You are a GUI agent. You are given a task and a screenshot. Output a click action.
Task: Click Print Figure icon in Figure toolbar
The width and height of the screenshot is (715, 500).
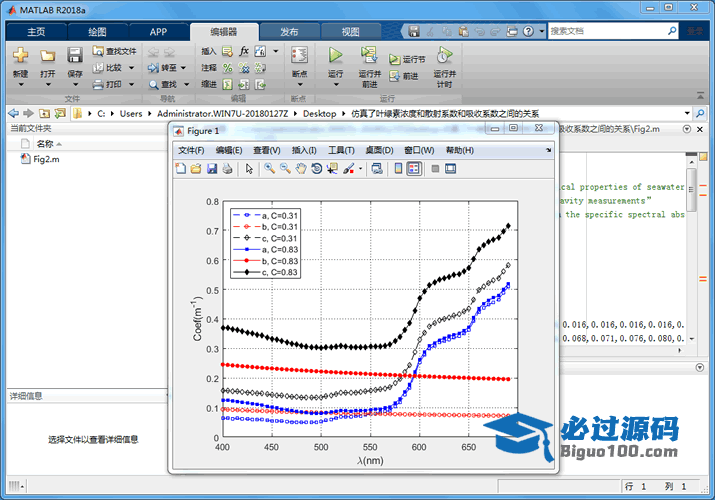pyautogui.click(x=227, y=169)
